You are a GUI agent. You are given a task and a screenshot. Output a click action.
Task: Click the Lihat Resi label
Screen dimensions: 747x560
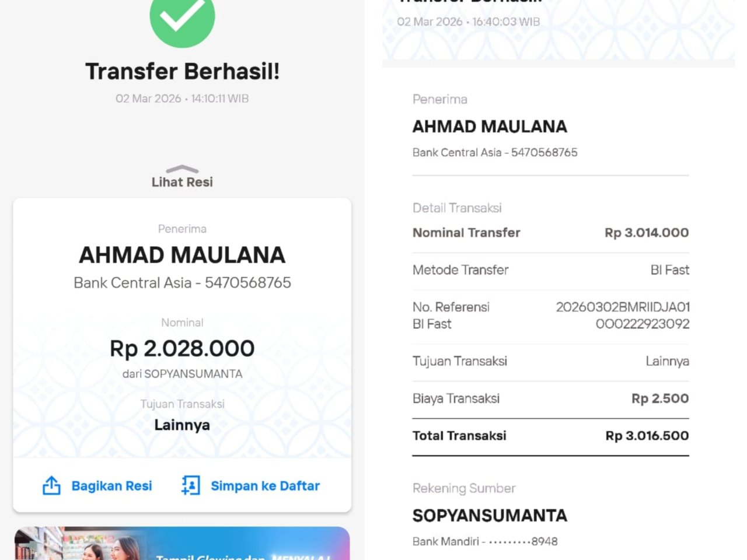click(x=182, y=183)
